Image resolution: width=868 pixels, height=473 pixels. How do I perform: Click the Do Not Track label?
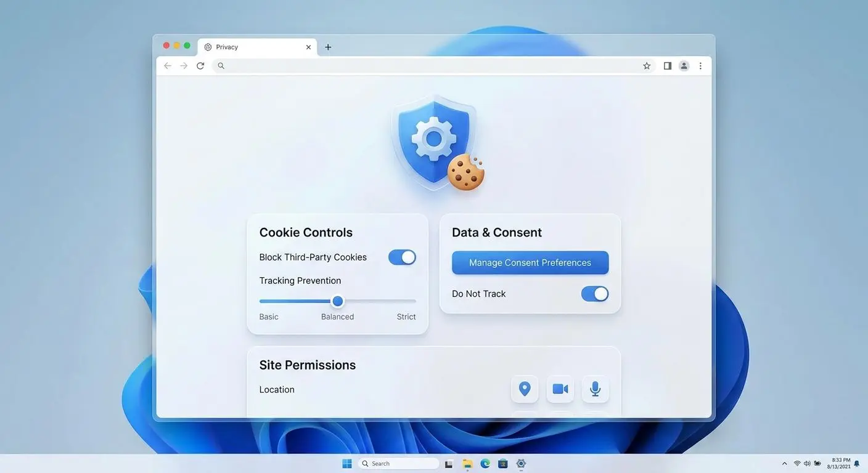point(478,294)
